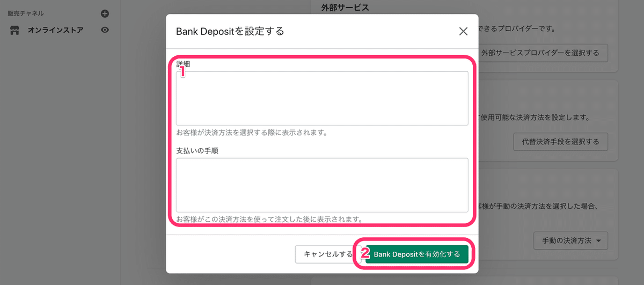Open the 手動の決済方法 dropdown
Image resolution: width=644 pixels, height=285 pixels.
[571, 240]
